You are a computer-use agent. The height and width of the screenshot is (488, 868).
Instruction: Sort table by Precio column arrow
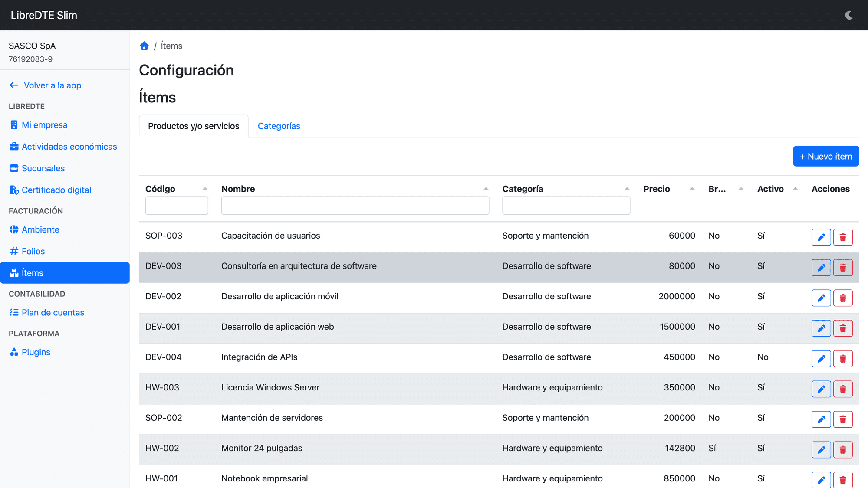pyautogui.click(x=692, y=189)
